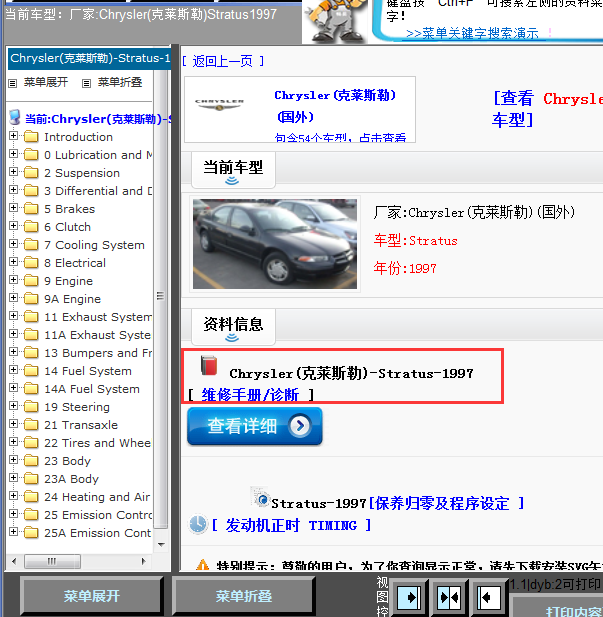The image size is (603, 617).
Task: Click the 19 Steering folder icon
Action: pyautogui.click(x=31, y=407)
